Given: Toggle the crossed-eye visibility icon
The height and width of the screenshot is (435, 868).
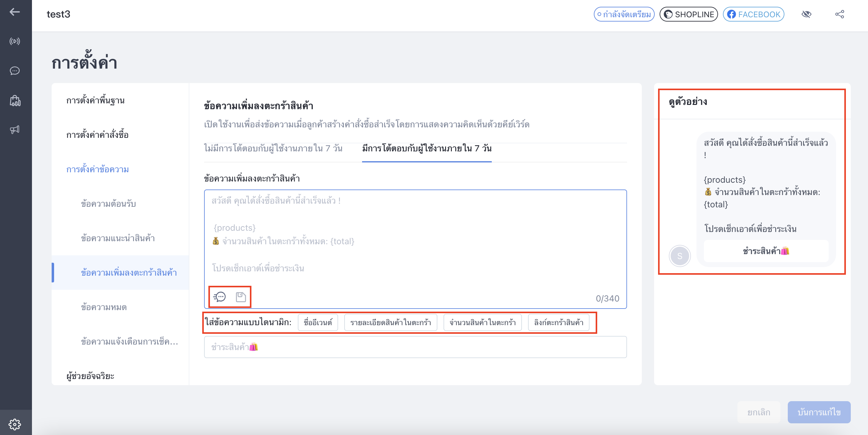Looking at the screenshot, I should pos(806,14).
